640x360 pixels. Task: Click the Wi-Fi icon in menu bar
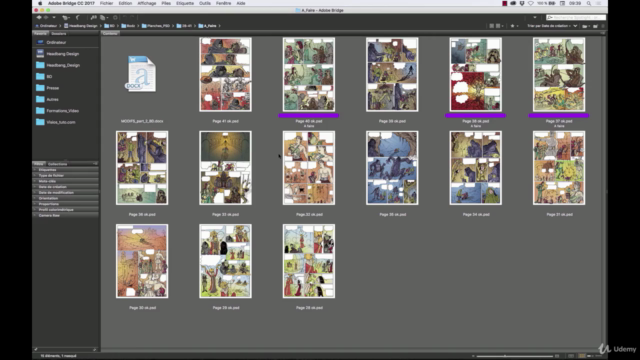(x=531, y=3)
